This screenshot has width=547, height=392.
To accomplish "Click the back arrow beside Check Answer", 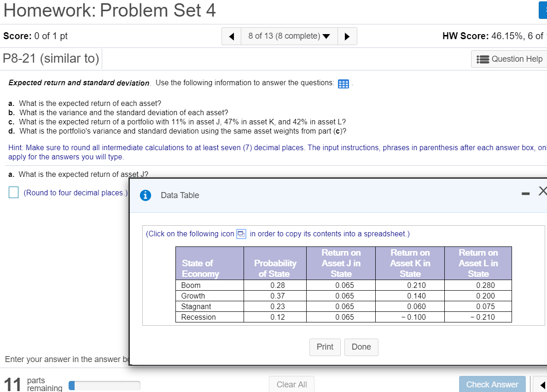I will [x=542, y=385].
